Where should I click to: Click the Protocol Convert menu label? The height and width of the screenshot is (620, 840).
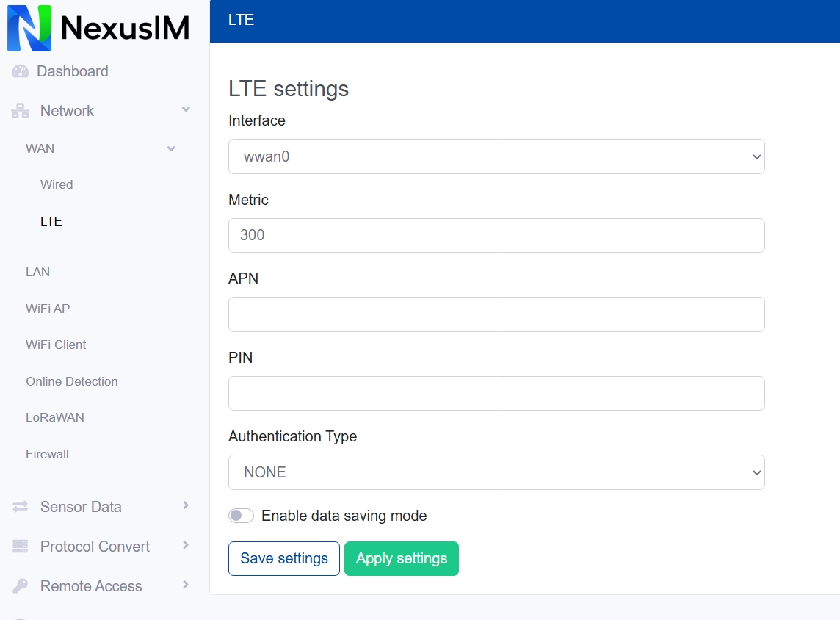(x=95, y=547)
